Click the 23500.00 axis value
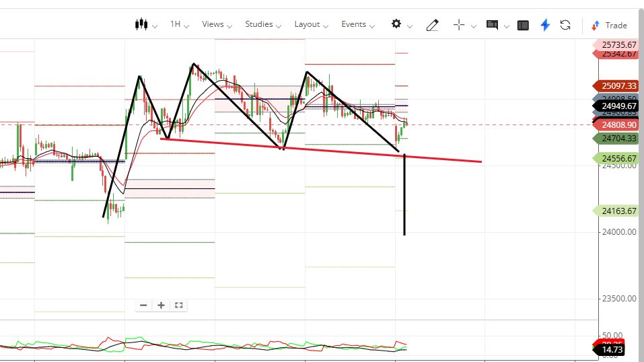644x362 pixels. (619, 298)
